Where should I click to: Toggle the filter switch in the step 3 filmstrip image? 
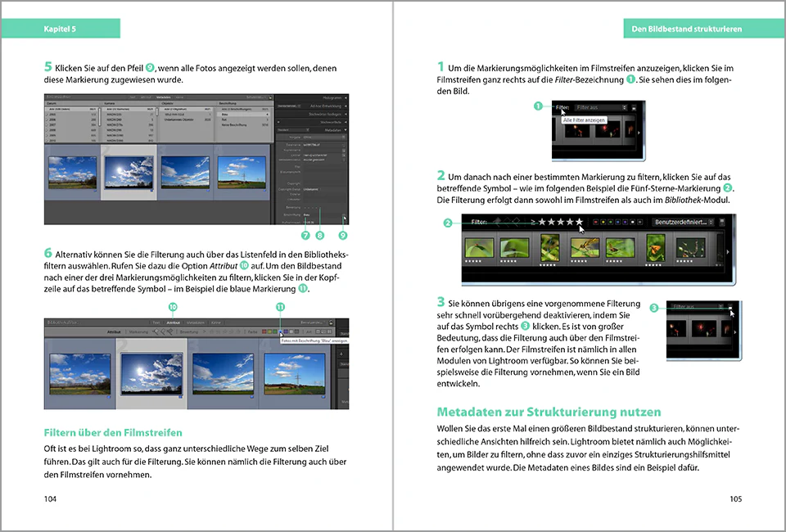click(x=730, y=307)
